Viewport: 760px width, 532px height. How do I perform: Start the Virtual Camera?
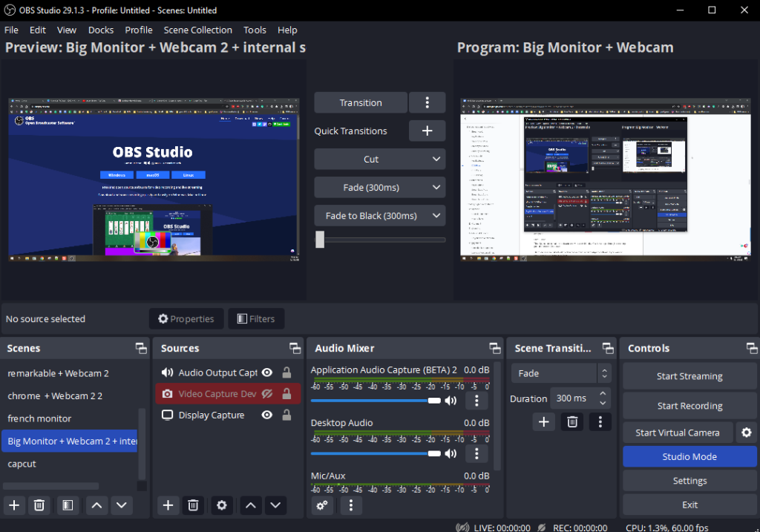point(677,432)
